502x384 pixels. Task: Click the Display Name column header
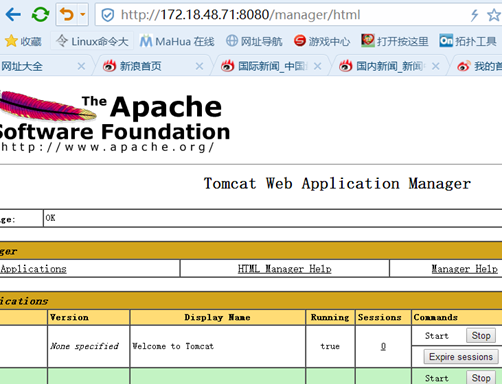(217, 317)
